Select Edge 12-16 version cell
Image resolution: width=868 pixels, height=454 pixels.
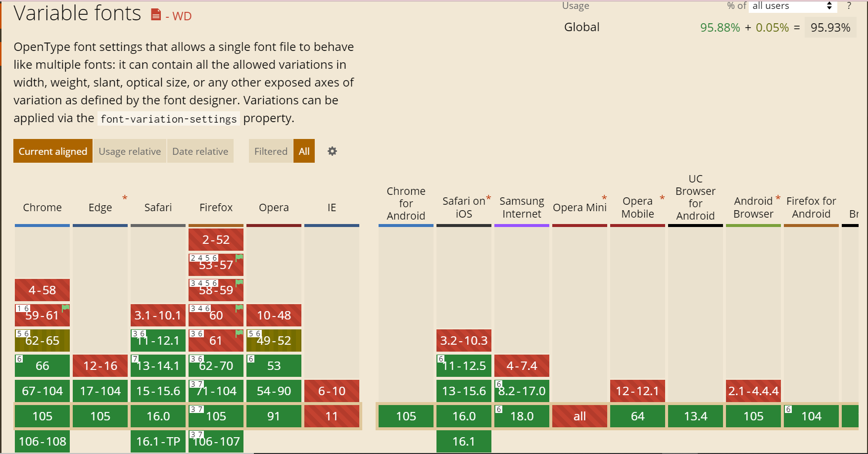(100, 366)
